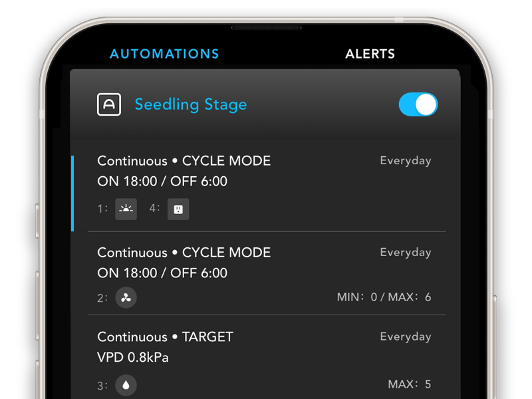532x399 pixels.
Task: Click ON 18:00 / OFF 6:00 in grow light row
Action: click(x=162, y=181)
